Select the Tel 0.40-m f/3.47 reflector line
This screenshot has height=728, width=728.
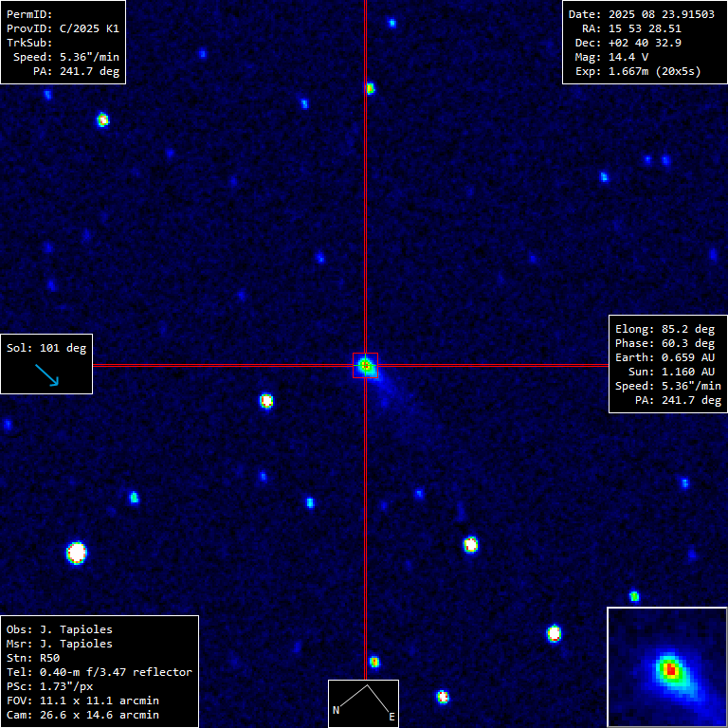click(99, 672)
